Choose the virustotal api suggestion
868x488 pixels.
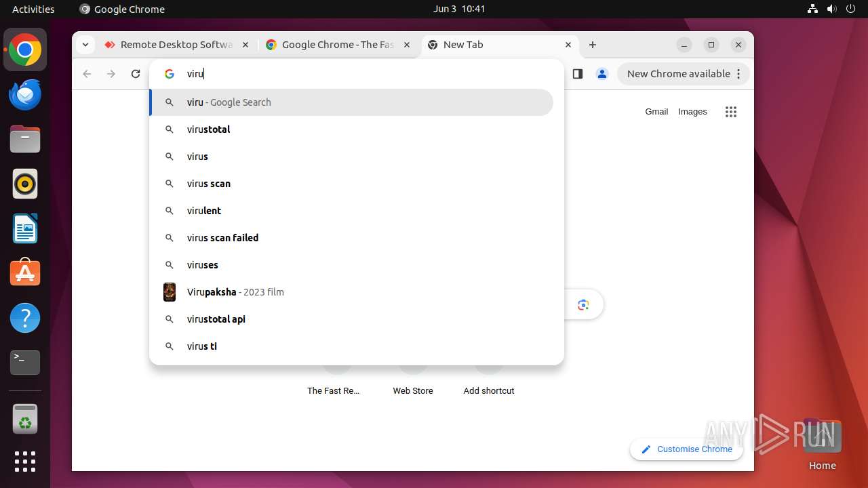351,319
